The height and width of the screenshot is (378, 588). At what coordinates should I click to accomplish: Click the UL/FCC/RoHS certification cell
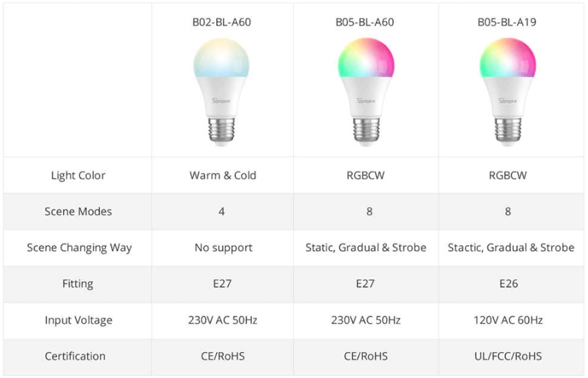pos(508,356)
